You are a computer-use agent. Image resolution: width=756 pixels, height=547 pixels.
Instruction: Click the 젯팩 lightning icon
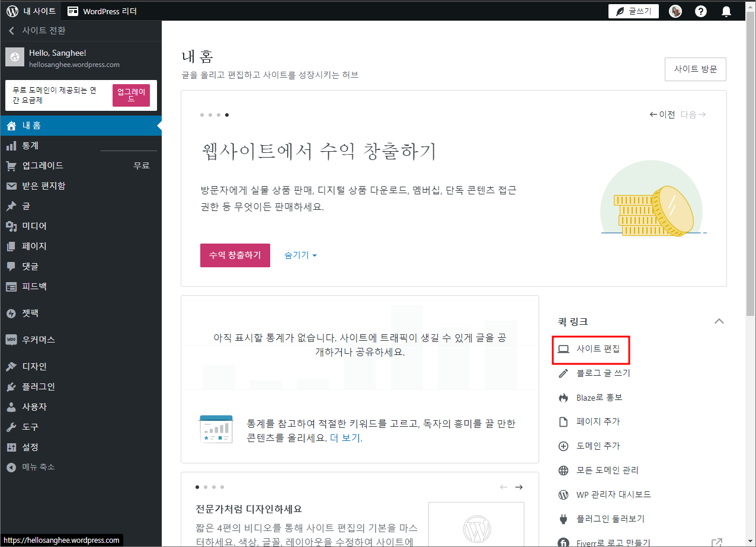pyautogui.click(x=11, y=314)
